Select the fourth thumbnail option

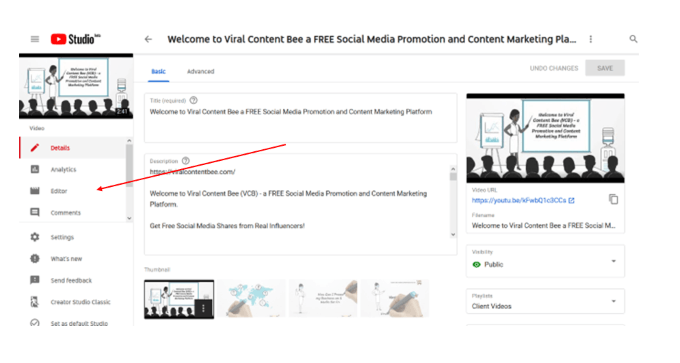pyautogui.click(x=395, y=298)
